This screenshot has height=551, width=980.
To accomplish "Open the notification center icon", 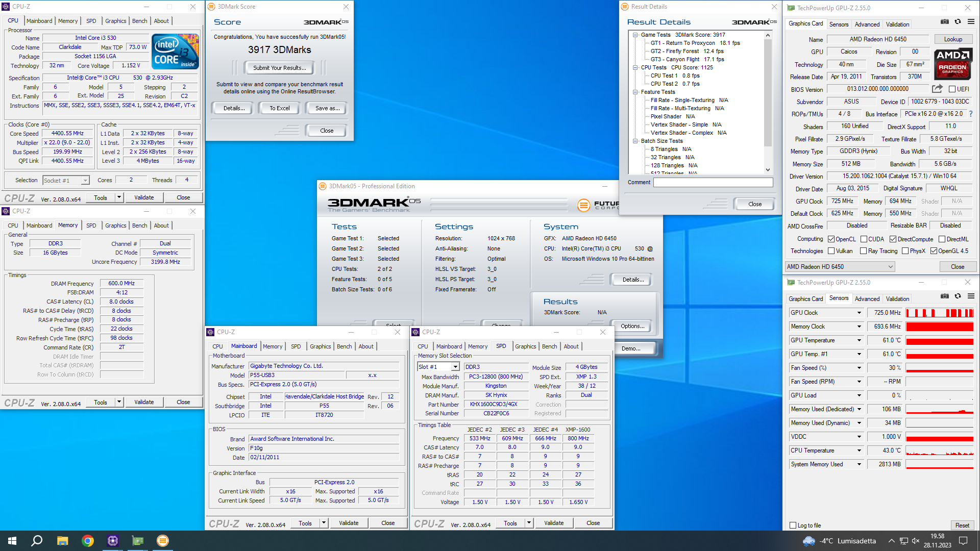I will (x=963, y=541).
